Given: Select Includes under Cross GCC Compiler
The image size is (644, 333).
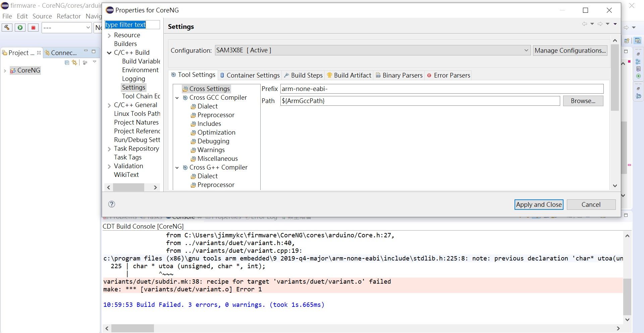Looking at the screenshot, I should (206, 124).
